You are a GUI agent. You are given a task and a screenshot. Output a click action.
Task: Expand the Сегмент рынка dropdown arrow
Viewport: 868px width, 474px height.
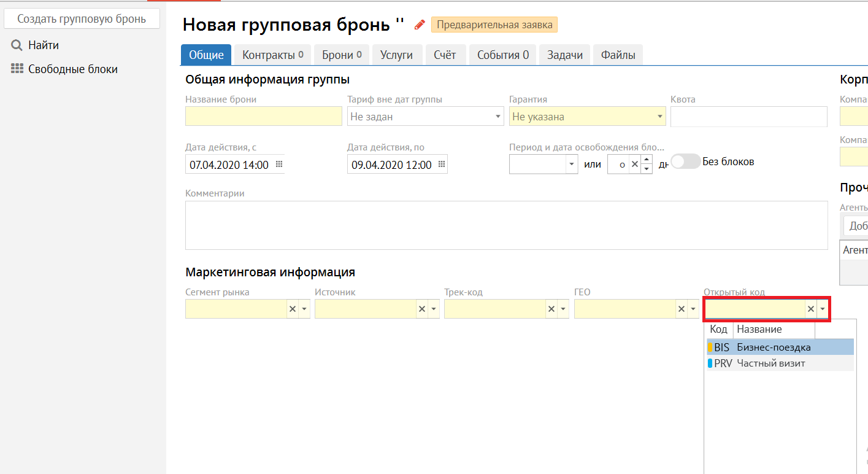click(x=304, y=309)
